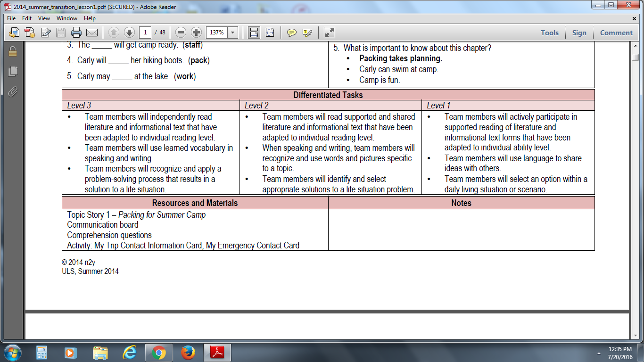
Task: Click the page number input field
Action: [145, 33]
